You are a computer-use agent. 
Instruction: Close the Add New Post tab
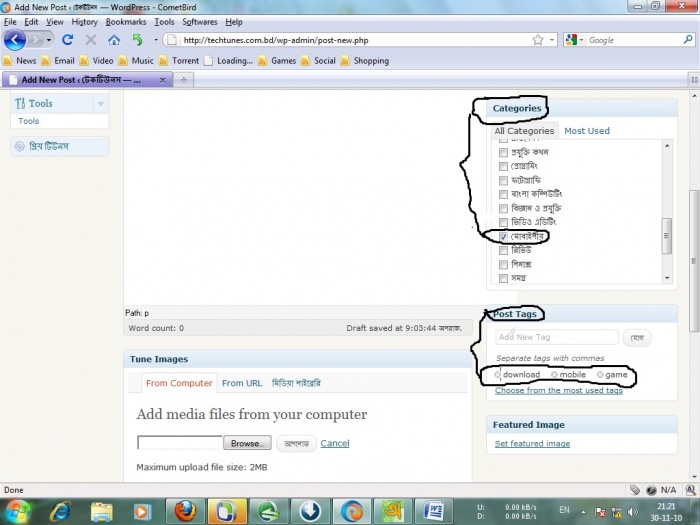click(x=162, y=80)
